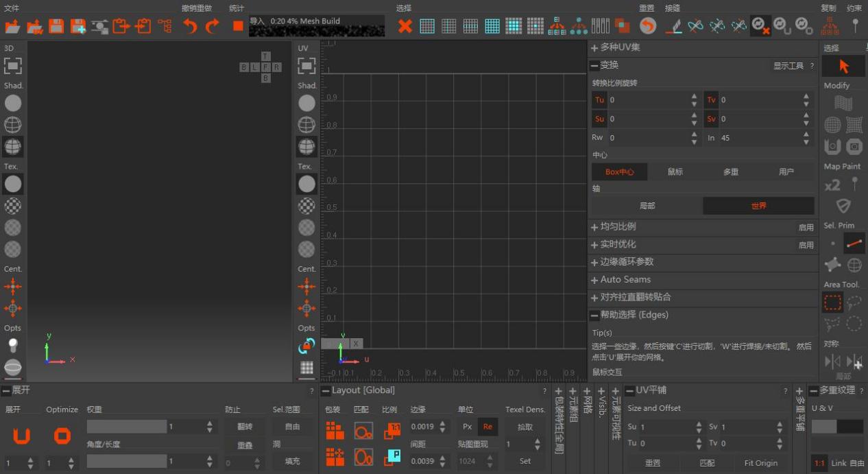Select the Box中心 center option
Screen dimensions: 868x474
click(x=620, y=171)
